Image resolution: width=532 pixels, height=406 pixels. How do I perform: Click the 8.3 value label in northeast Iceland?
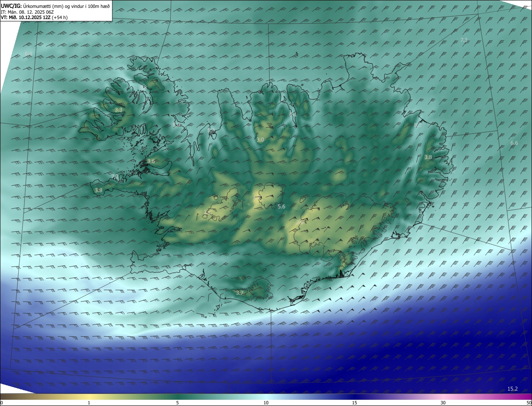coord(418,125)
